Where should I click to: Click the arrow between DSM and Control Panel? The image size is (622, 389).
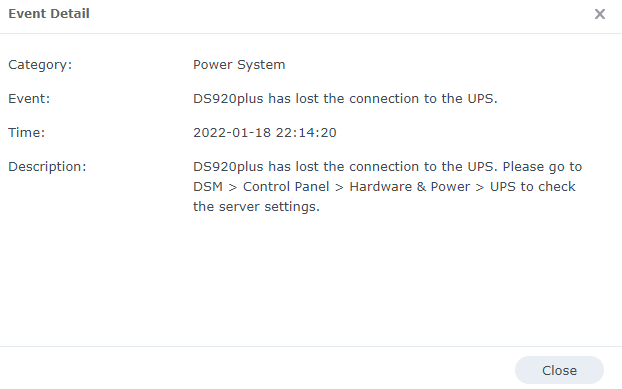click(233, 187)
